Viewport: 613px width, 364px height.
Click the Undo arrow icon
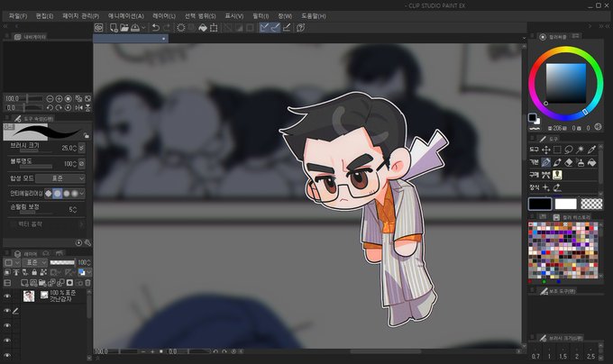(x=156, y=28)
